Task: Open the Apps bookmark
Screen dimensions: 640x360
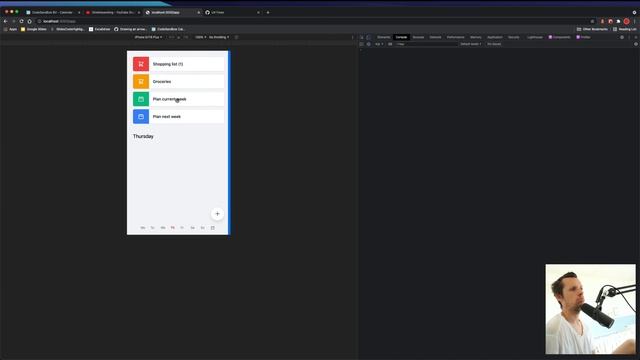Action: [x=11, y=29]
